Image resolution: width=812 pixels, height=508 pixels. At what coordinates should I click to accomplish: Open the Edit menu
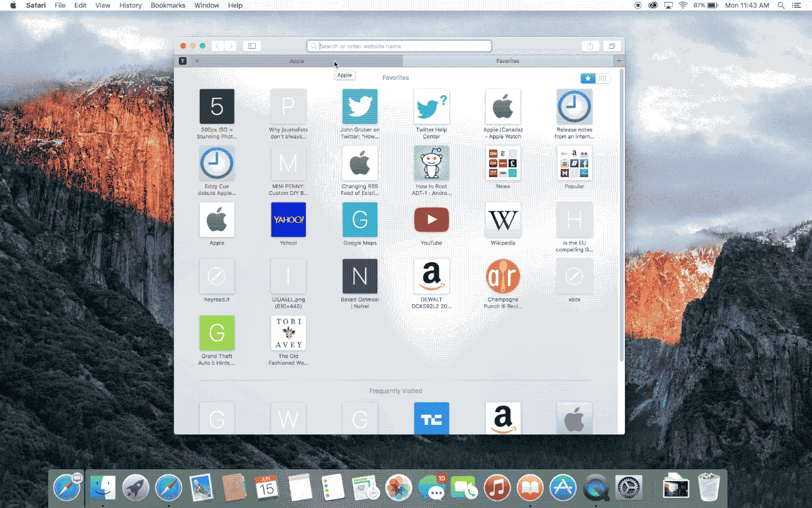click(80, 5)
